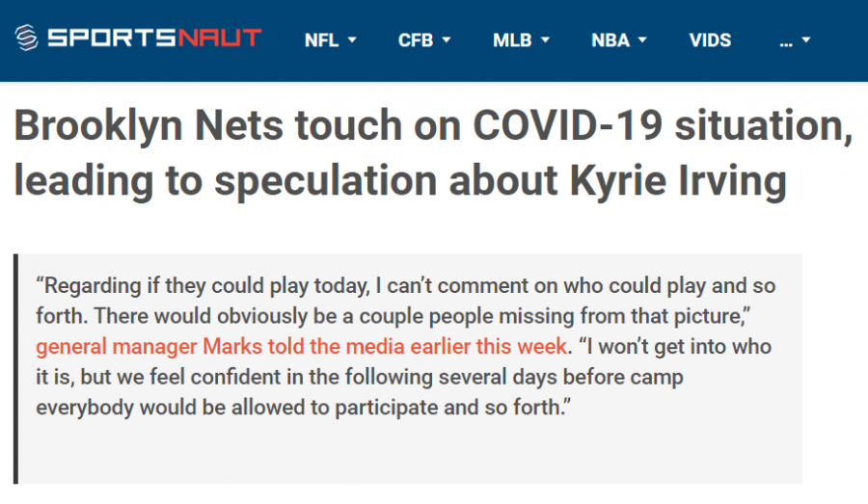
Task: Click the Sportsnaut swirl logo icon
Action: click(26, 39)
